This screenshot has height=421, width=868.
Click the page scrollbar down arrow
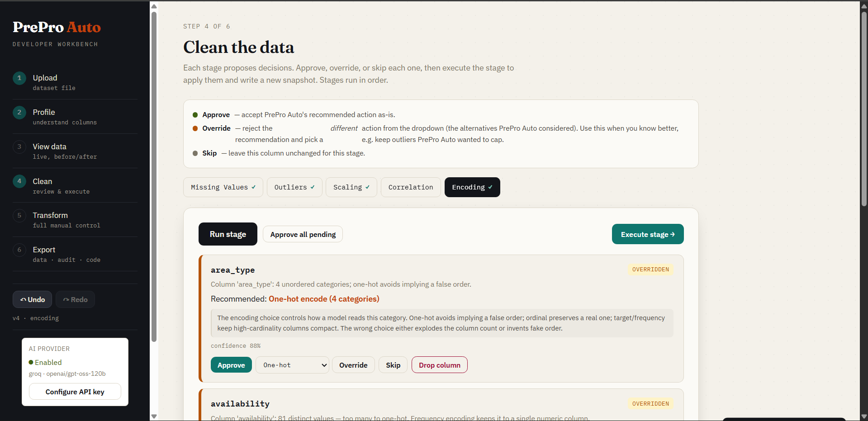(864, 416)
